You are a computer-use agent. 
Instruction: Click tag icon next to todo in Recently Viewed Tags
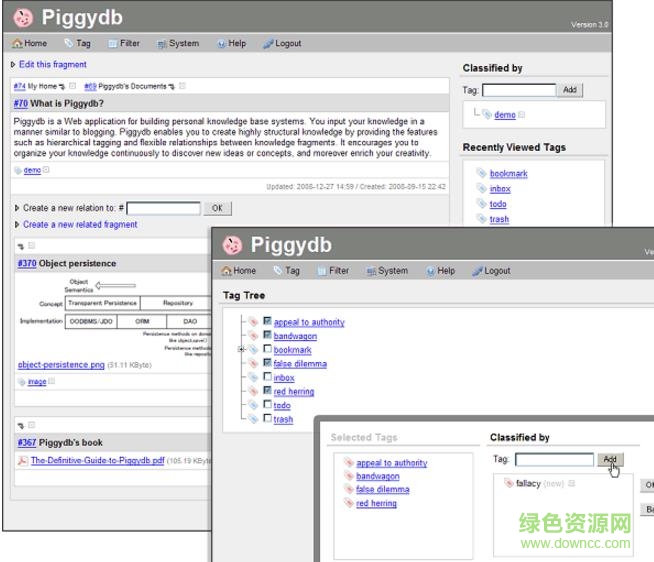pos(482,203)
